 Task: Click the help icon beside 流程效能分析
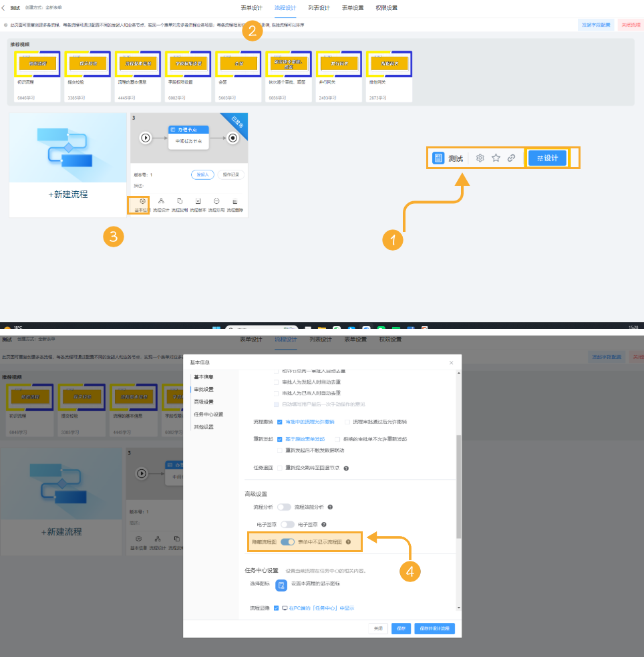click(x=330, y=507)
